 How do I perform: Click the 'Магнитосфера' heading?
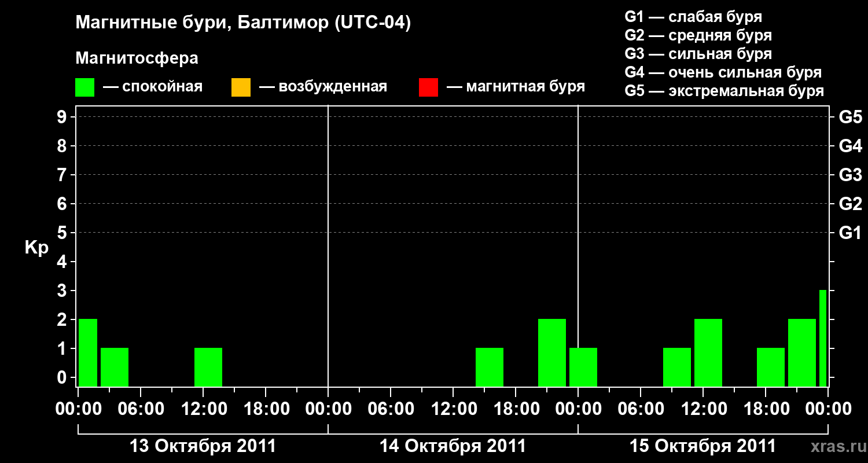(137, 58)
